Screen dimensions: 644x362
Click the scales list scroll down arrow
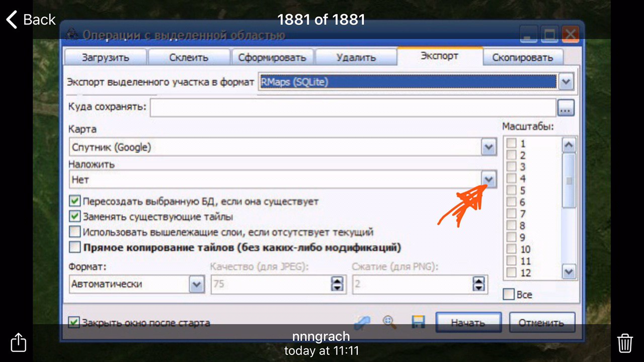569,271
